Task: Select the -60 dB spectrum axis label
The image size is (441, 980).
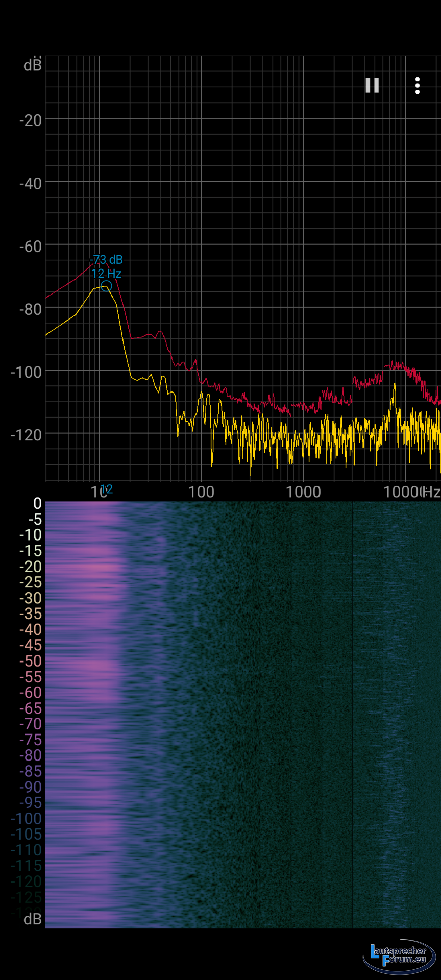Action: [30, 247]
